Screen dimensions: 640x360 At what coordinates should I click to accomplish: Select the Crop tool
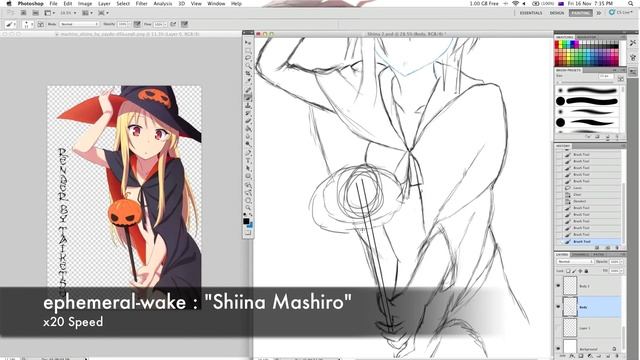pos(248,73)
